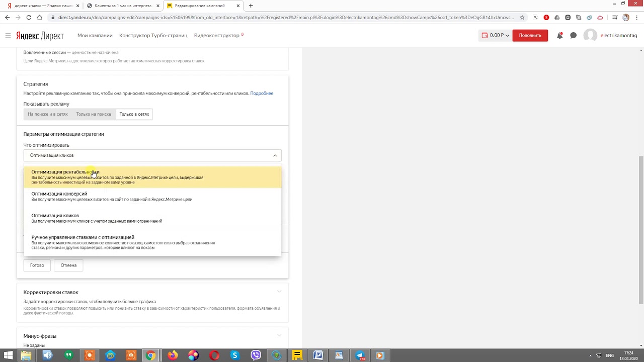Select the 'Только в сетях' option
Screen dimensions: 644x362
coord(134,114)
